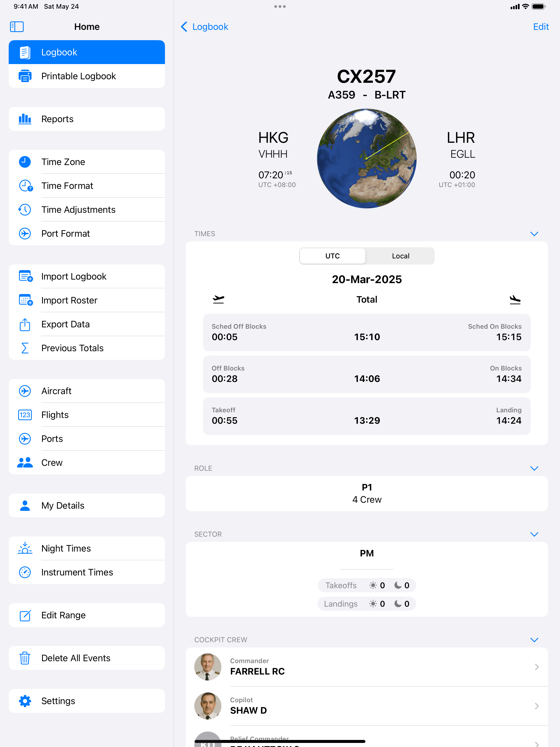Click the Printable Logbook printer icon
560x747 pixels.
(x=25, y=76)
